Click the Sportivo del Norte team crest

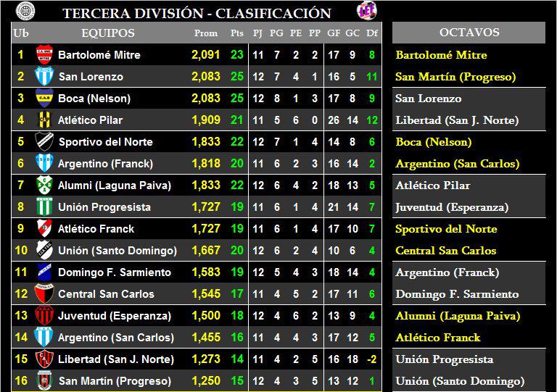(44, 142)
